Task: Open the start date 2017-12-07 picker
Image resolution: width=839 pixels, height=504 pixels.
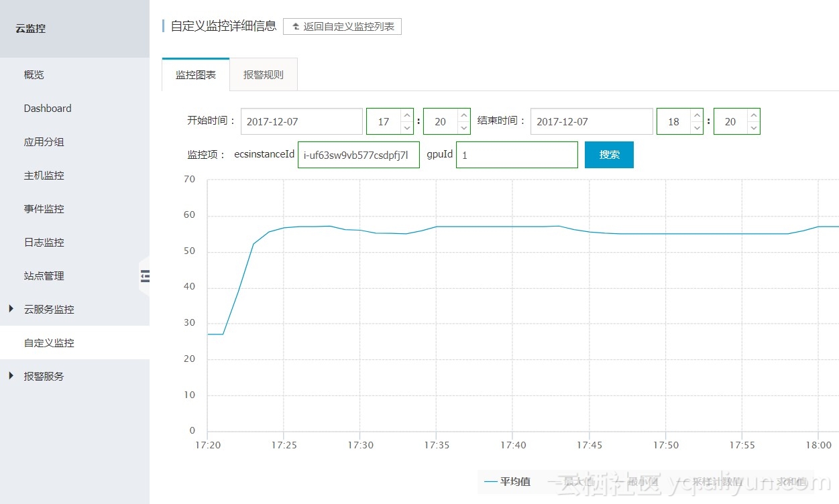Action: (x=302, y=121)
